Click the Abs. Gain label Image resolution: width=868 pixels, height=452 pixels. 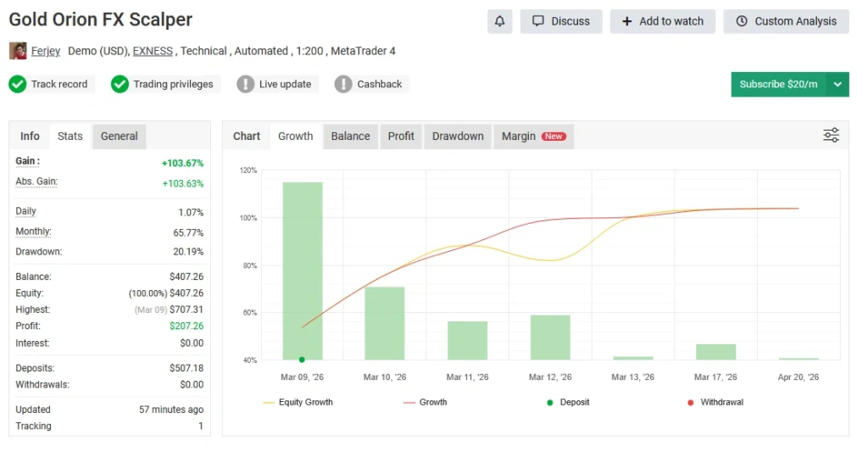tap(36, 181)
